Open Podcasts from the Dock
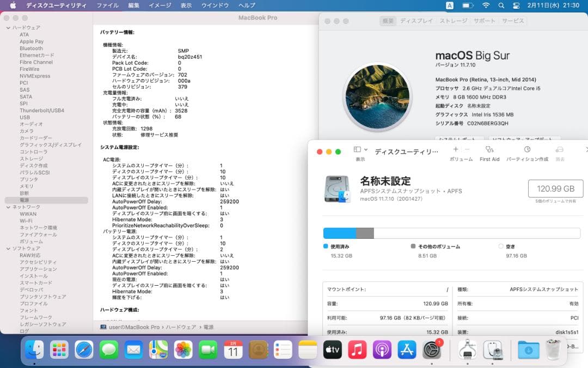 [382, 349]
